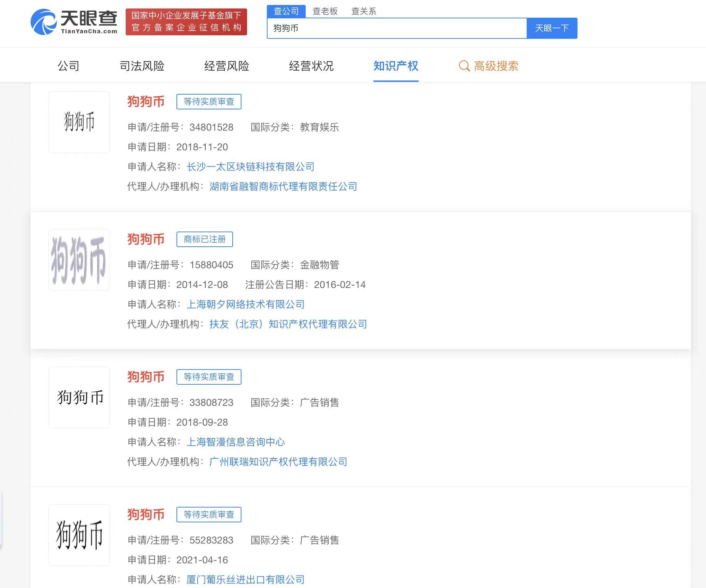The height and width of the screenshot is (588, 706).
Task: Click the Tianyancha logo icon
Action: click(x=44, y=22)
